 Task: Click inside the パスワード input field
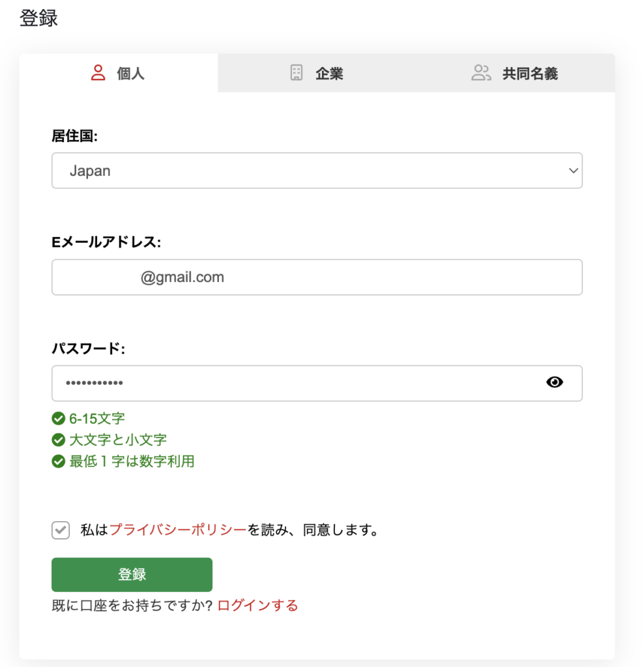[293, 383]
